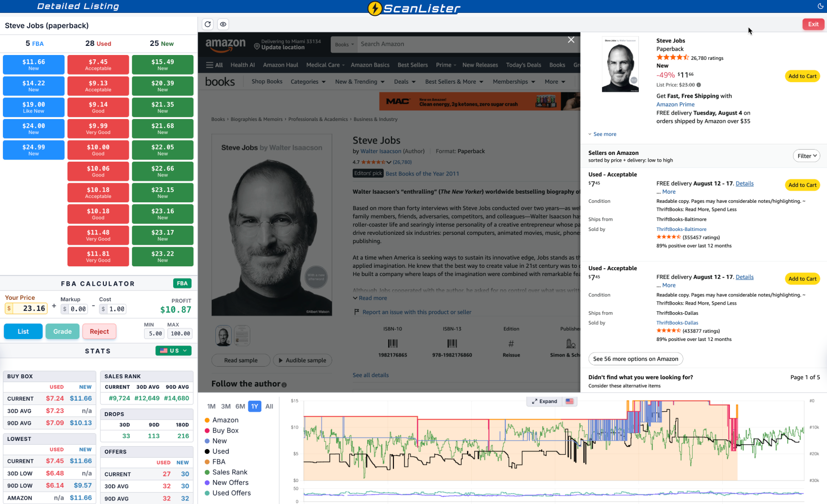Toggle Used Offers series in legend
Viewport: 827px width, 504px height.
coord(227,493)
